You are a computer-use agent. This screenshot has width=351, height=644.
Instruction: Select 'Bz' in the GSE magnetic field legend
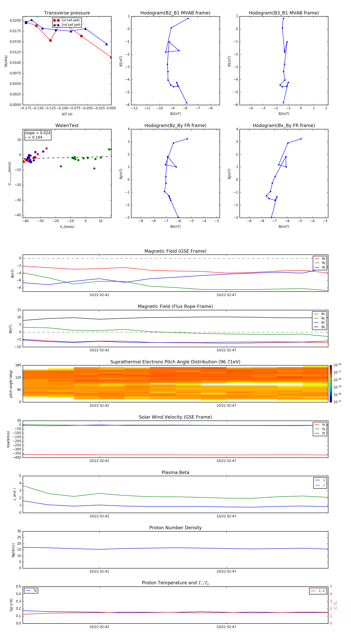coord(320,267)
